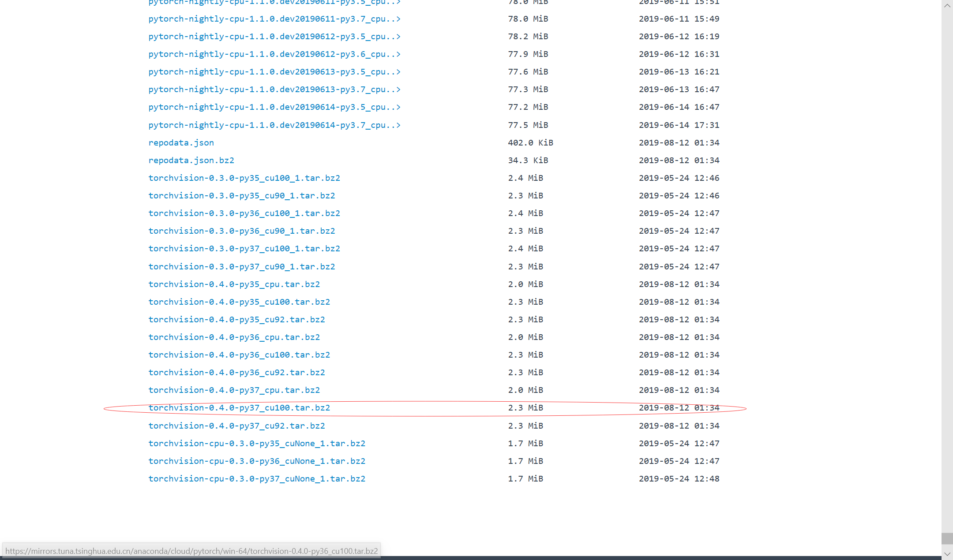953x560 pixels.
Task: Click scrollbar up arrow at top
Action: click(947, 6)
